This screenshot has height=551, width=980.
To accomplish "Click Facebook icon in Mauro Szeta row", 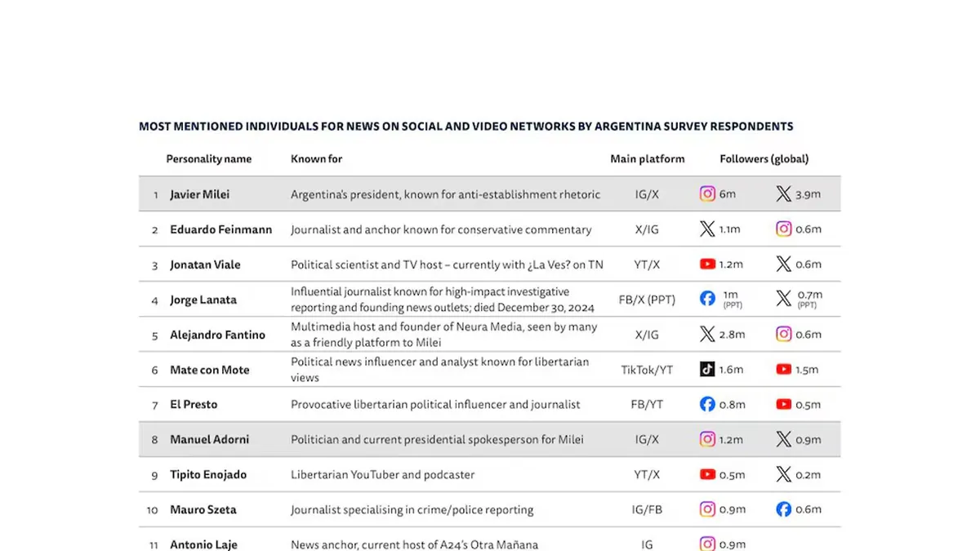I will [x=783, y=509].
